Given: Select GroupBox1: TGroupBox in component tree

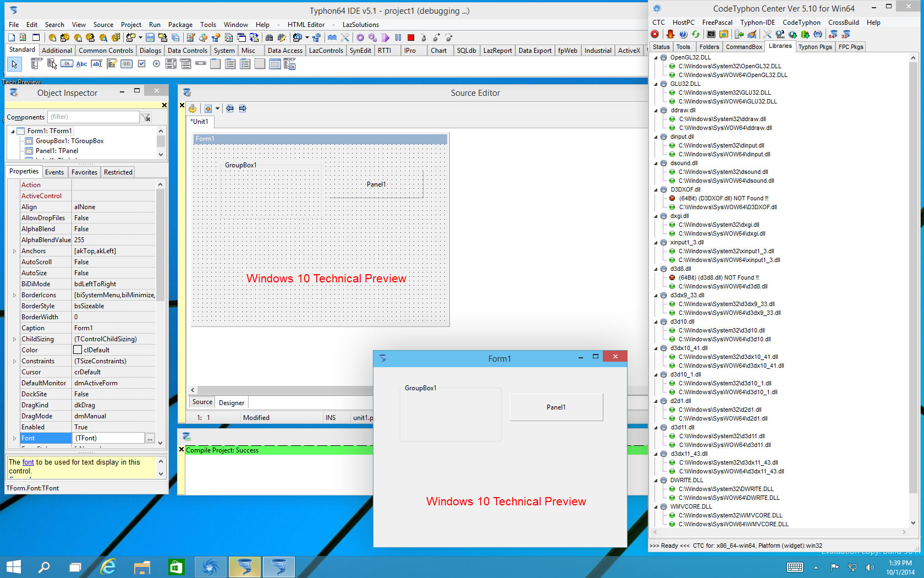Looking at the screenshot, I should pos(69,141).
